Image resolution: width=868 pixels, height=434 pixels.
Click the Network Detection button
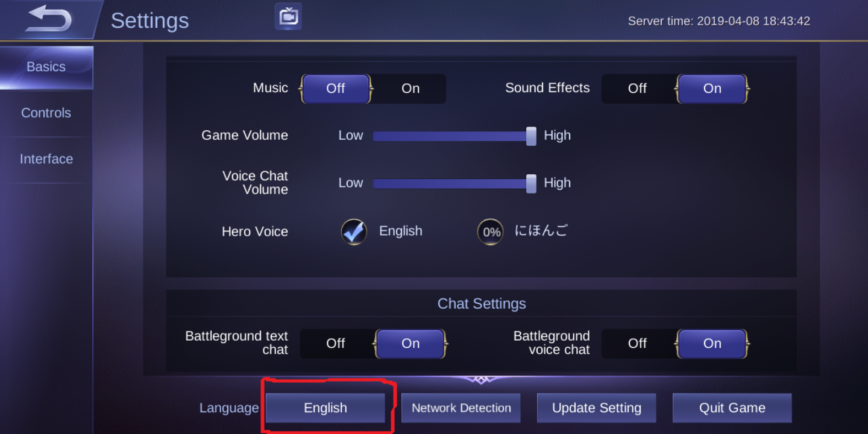tap(461, 408)
